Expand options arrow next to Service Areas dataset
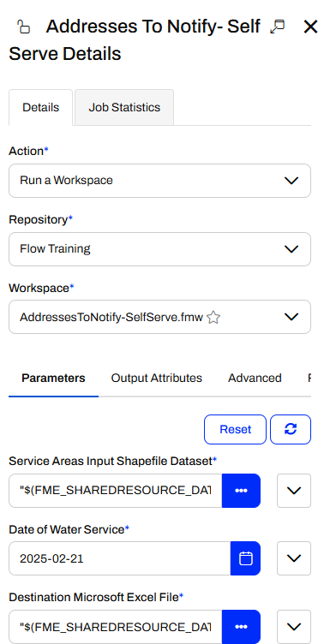Viewport: 324px width, 644px height. point(294,491)
